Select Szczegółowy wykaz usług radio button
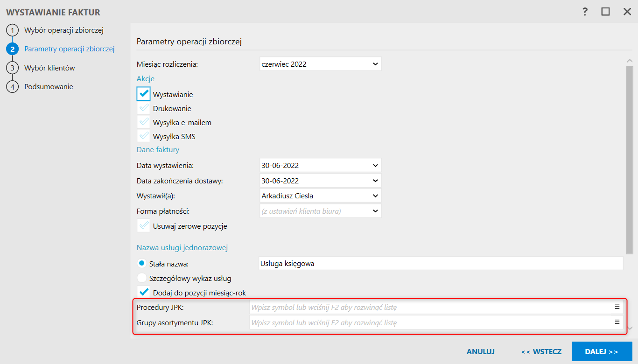The height and width of the screenshot is (364, 638). [142, 278]
